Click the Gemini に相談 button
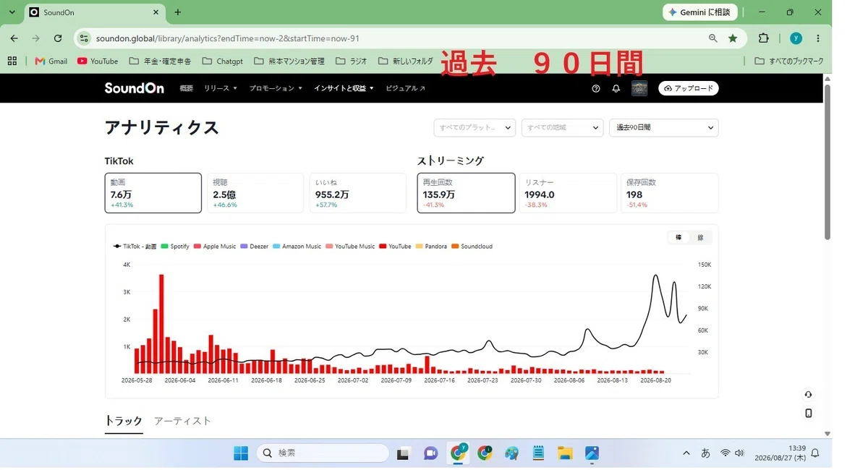 coord(699,12)
